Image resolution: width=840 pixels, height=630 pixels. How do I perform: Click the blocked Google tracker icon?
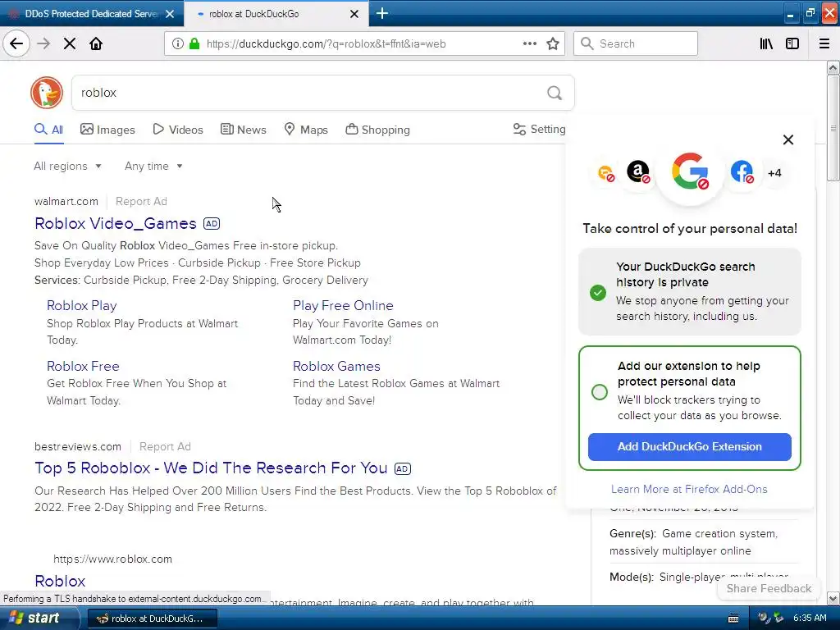tap(690, 171)
